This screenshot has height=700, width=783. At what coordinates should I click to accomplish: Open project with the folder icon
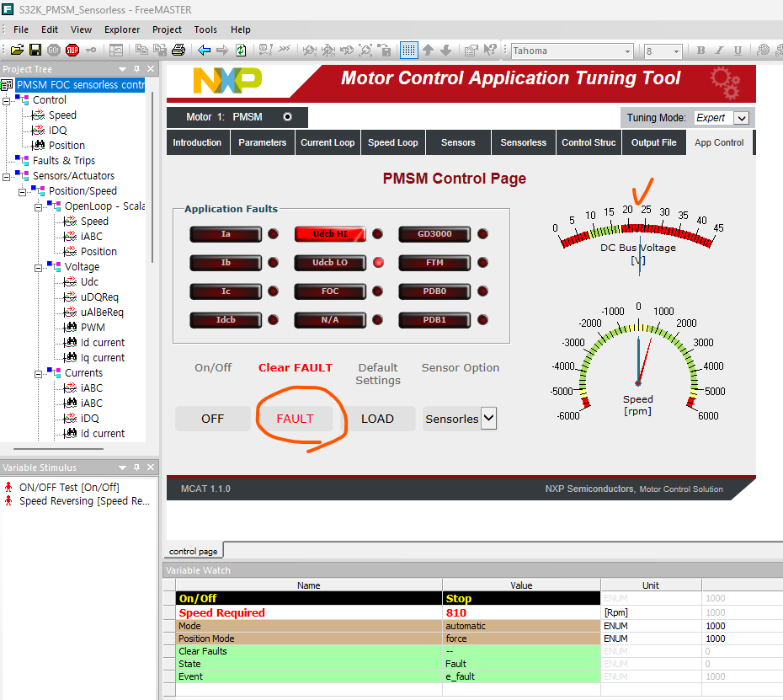pyautogui.click(x=17, y=50)
